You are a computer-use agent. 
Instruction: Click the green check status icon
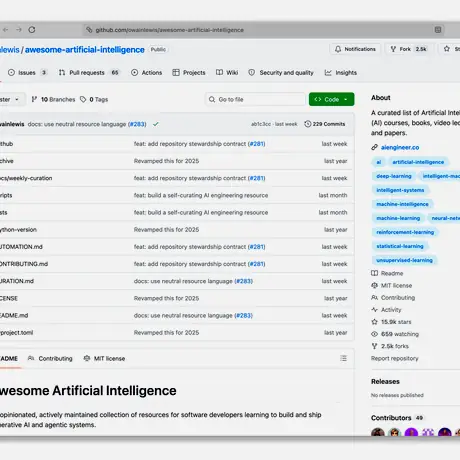coord(156,124)
